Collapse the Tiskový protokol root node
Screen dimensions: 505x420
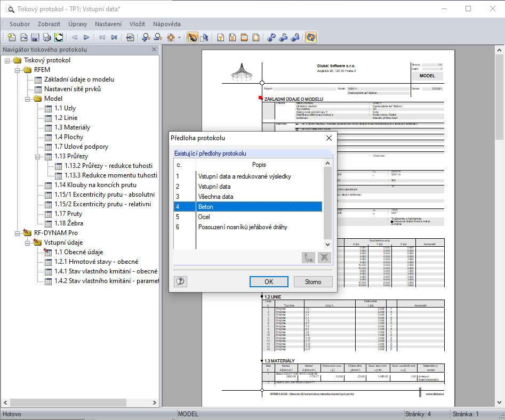point(7,61)
